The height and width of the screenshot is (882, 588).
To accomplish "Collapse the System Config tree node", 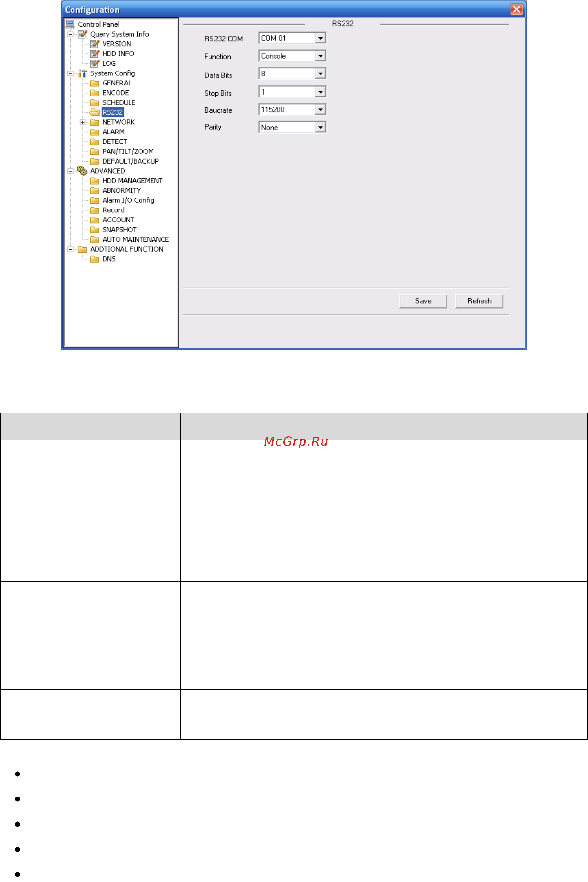I will pos(70,73).
